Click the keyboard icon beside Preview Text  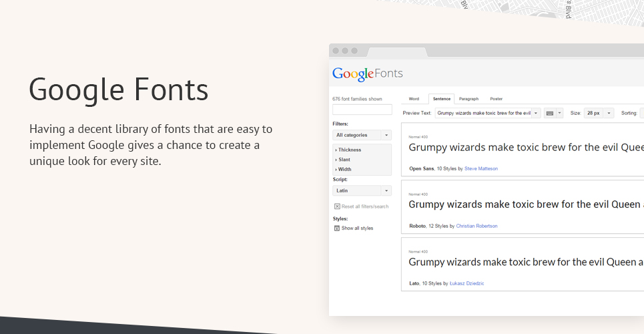549,113
